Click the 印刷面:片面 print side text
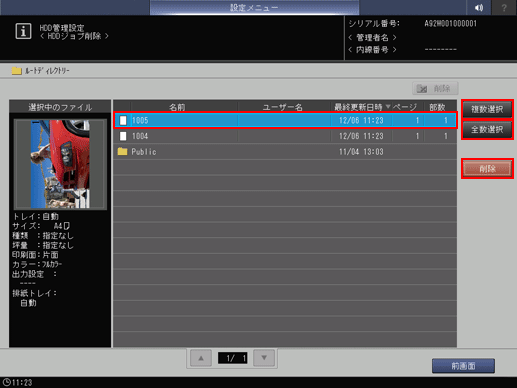 point(35,255)
